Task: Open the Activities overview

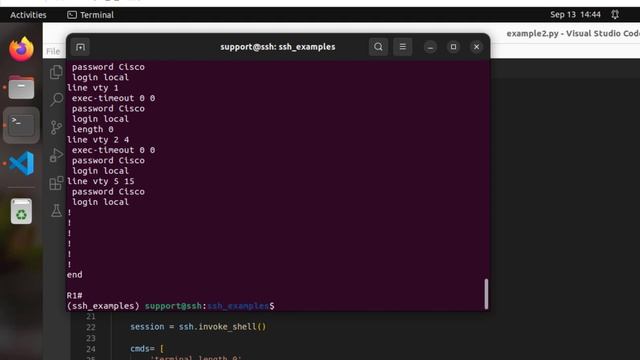Action: click(28, 15)
